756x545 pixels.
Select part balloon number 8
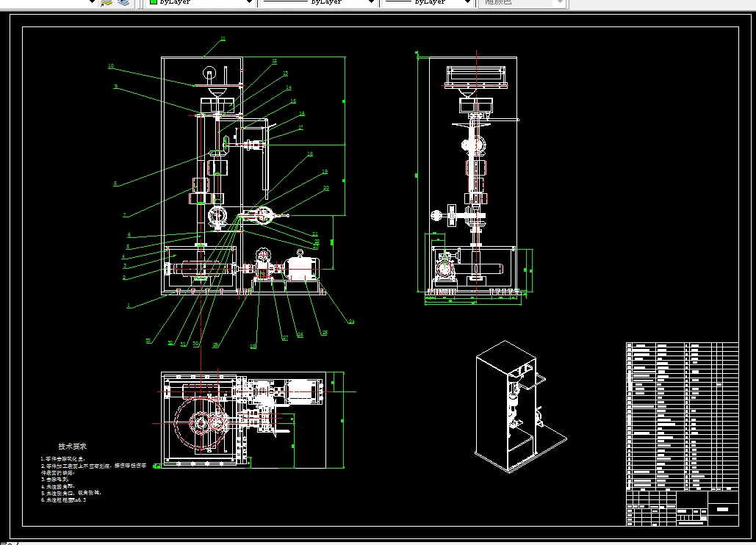coord(115,184)
